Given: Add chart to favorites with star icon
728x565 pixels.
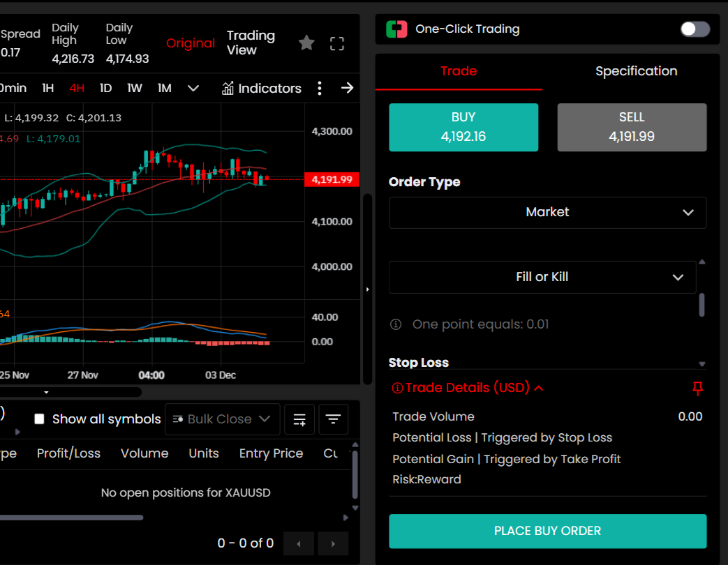Looking at the screenshot, I should point(306,43).
